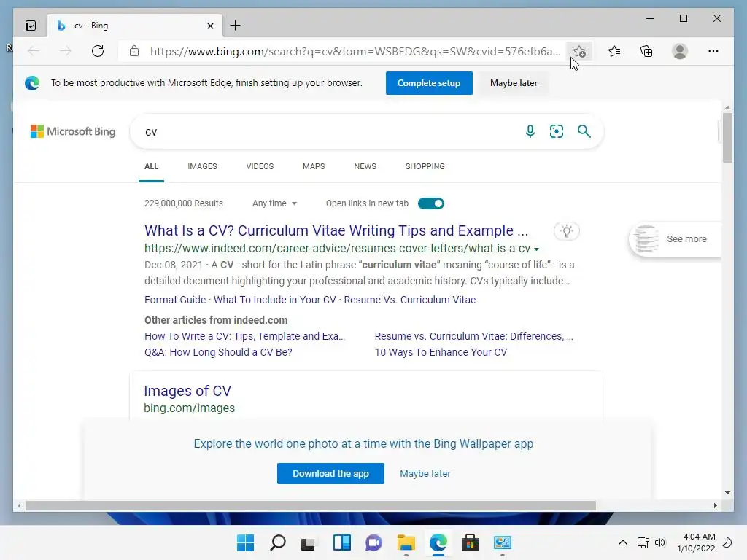This screenshot has height=560, width=747.
Task: Open Format Guide sublink
Action: (175, 300)
